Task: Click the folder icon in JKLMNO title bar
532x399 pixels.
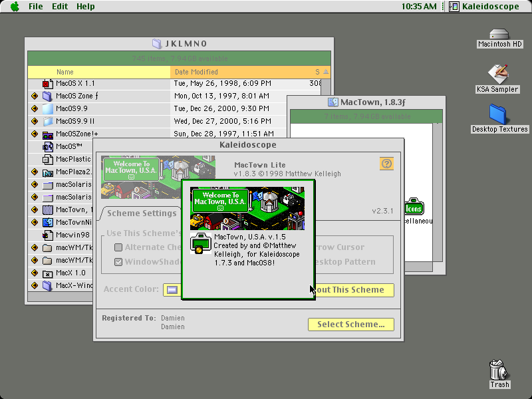Action: pos(157,44)
